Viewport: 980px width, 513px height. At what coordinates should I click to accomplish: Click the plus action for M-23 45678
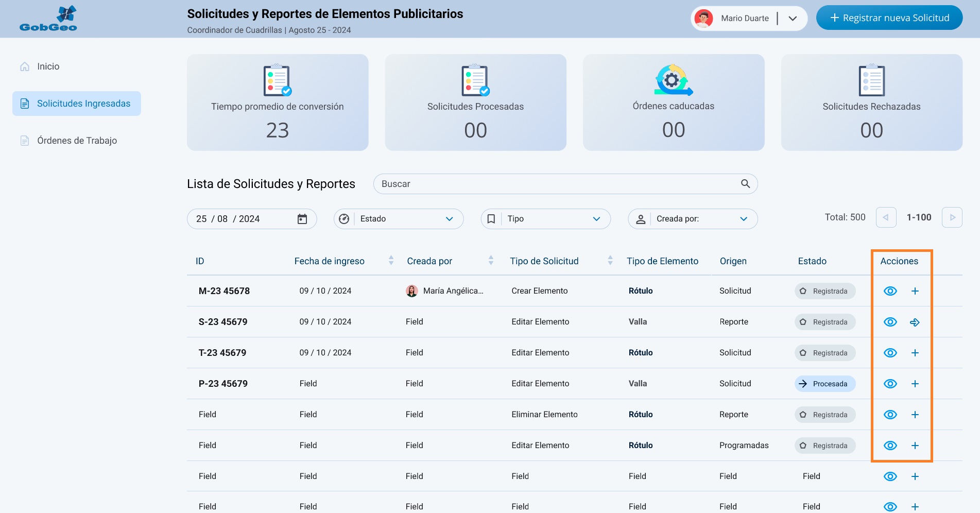point(915,291)
